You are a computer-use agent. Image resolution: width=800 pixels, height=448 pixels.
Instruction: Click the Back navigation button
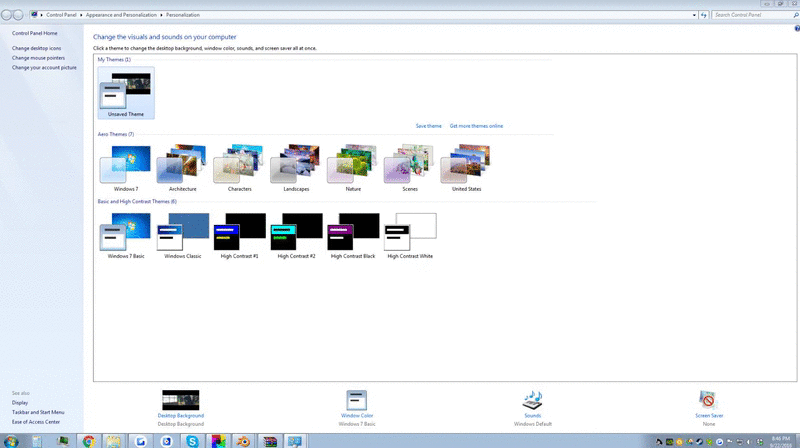point(6,15)
